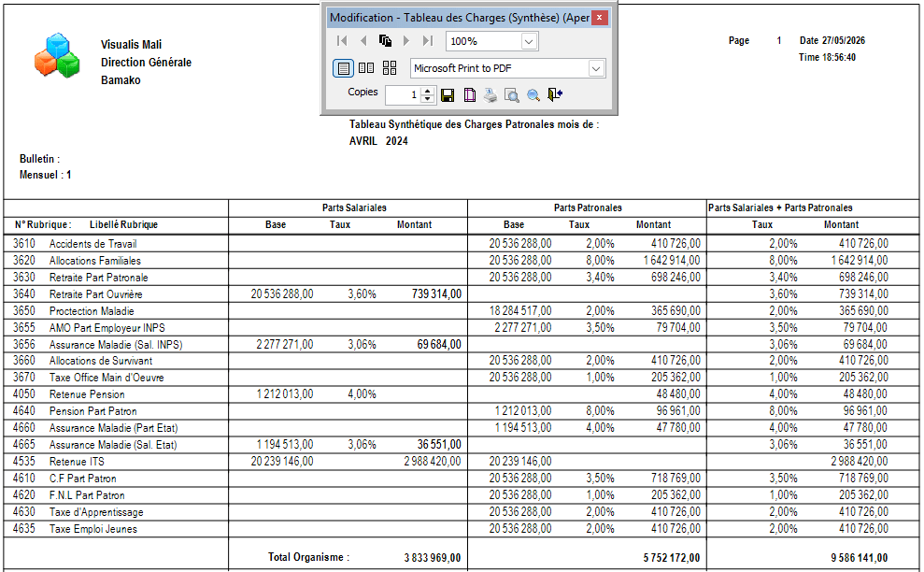
Task: Click the 'Retraite Part Patronale' row label
Action: 98,278
